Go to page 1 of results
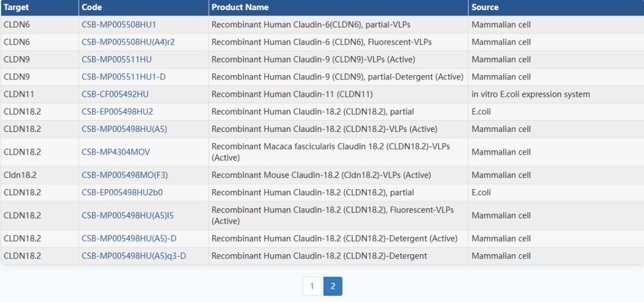644x302 pixels. pyautogui.click(x=312, y=286)
